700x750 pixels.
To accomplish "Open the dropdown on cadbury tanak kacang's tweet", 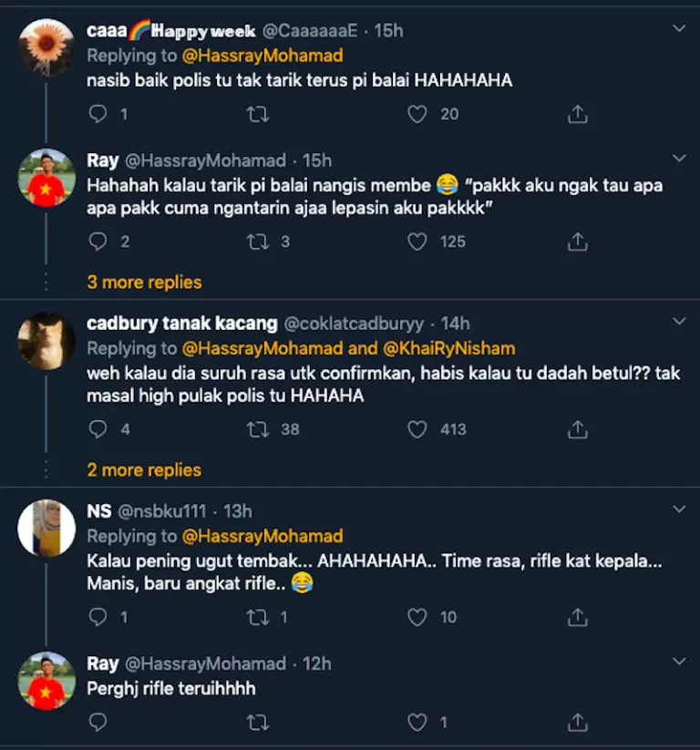I will 678,322.
